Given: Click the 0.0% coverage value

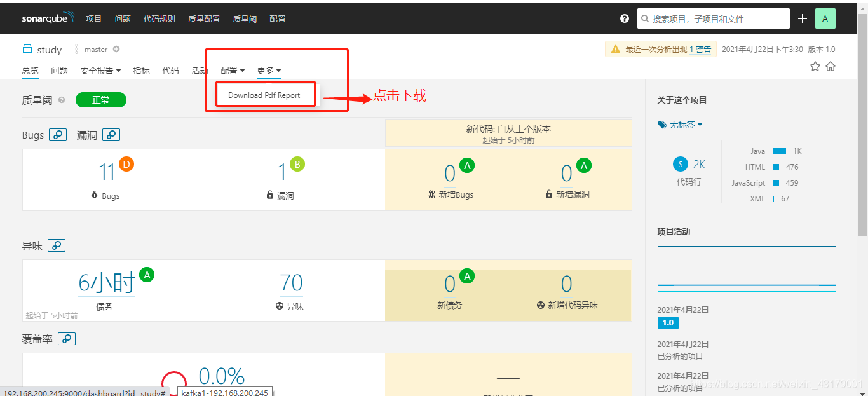Looking at the screenshot, I should (x=221, y=376).
